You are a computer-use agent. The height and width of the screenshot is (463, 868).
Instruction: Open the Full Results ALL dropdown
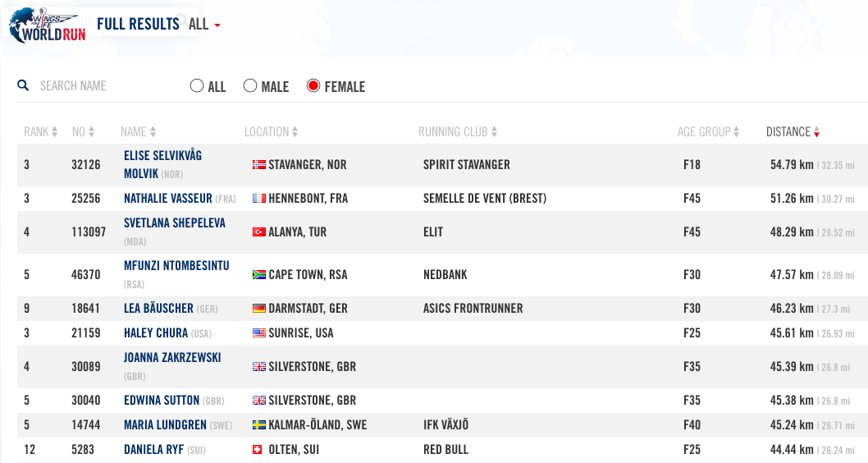pos(204,25)
